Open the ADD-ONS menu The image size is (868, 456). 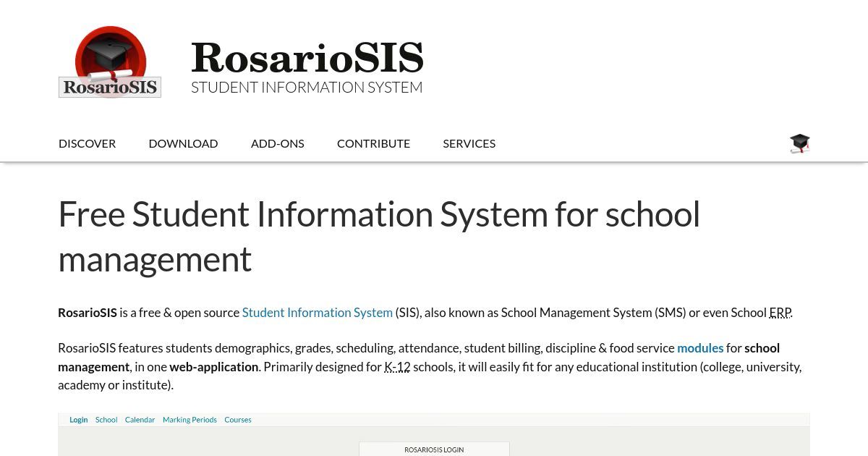[x=278, y=143]
